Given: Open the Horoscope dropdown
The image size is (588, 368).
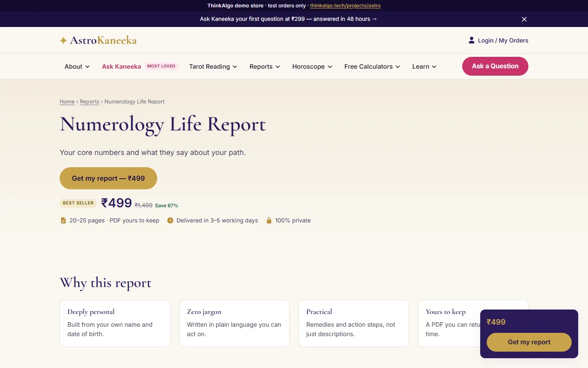Looking at the screenshot, I should (312, 67).
